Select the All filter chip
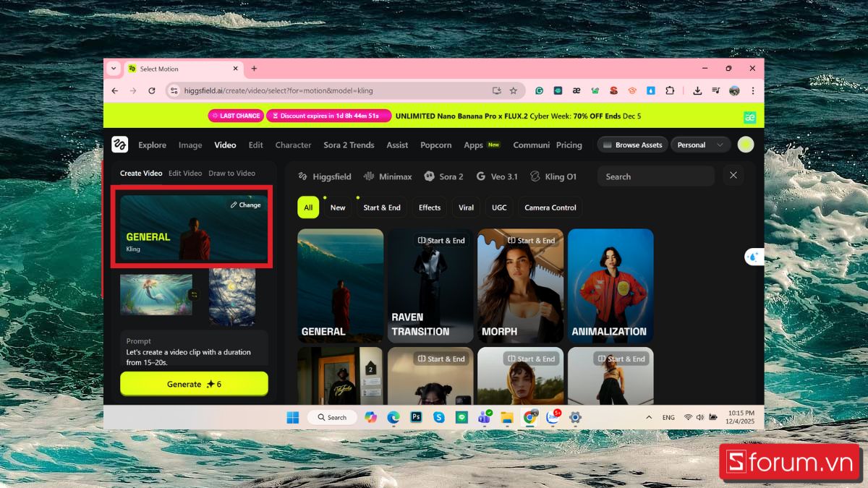This screenshot has height=488, width=868. pyautogui.click(x=308, y=207)
